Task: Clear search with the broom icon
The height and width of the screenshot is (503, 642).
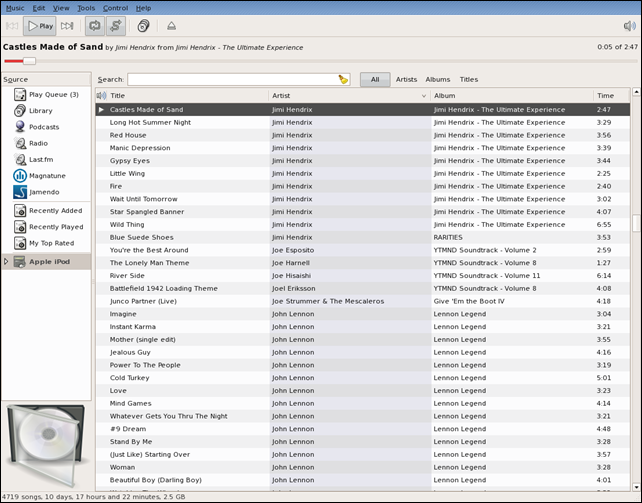Action: pyautogui.click(x=343, y=79)
